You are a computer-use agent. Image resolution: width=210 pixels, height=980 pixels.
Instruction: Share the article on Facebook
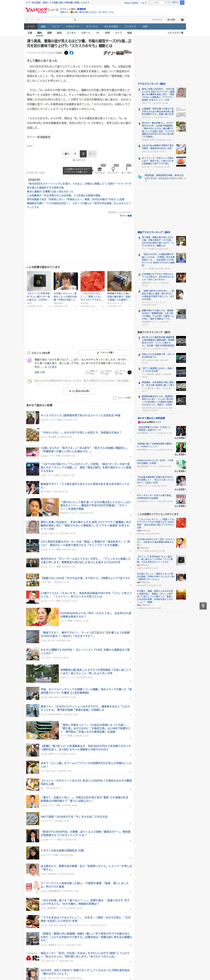point(71,53)
